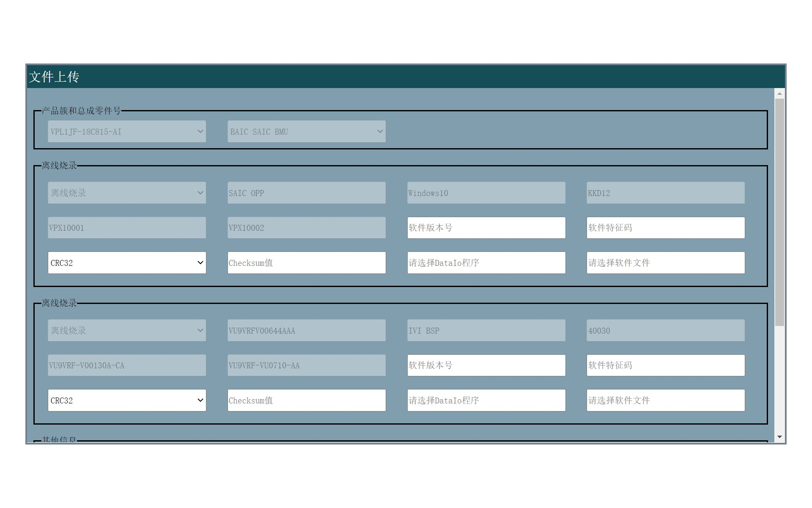Click the KKD12 field

666,193
